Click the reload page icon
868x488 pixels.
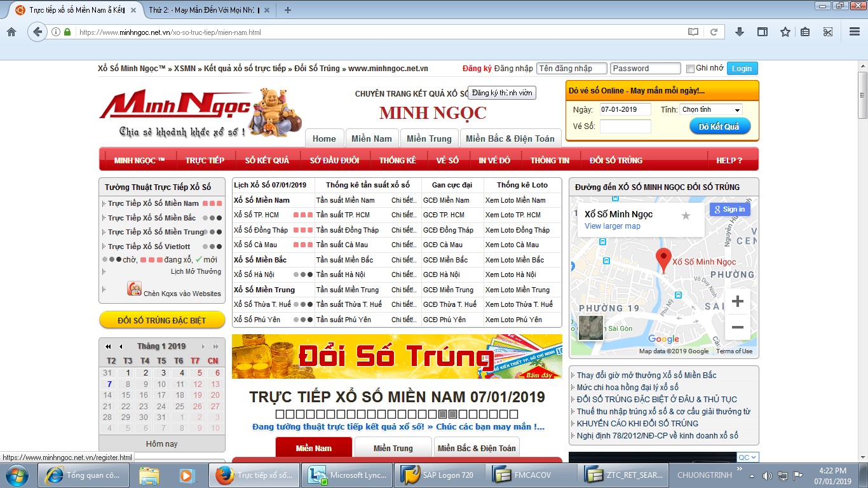pyautogui.click(x=714, y=32)
